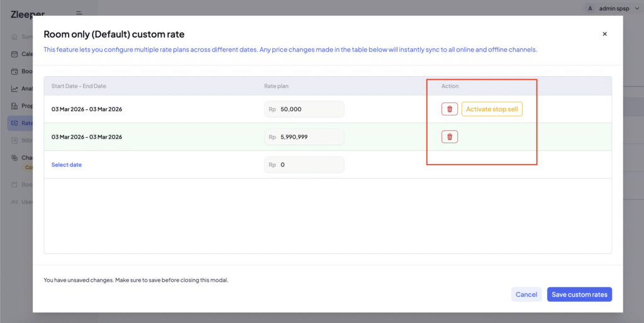Click the Rates icon in sidebar
Screen dimensions: 644x323
tap(15, 123)
